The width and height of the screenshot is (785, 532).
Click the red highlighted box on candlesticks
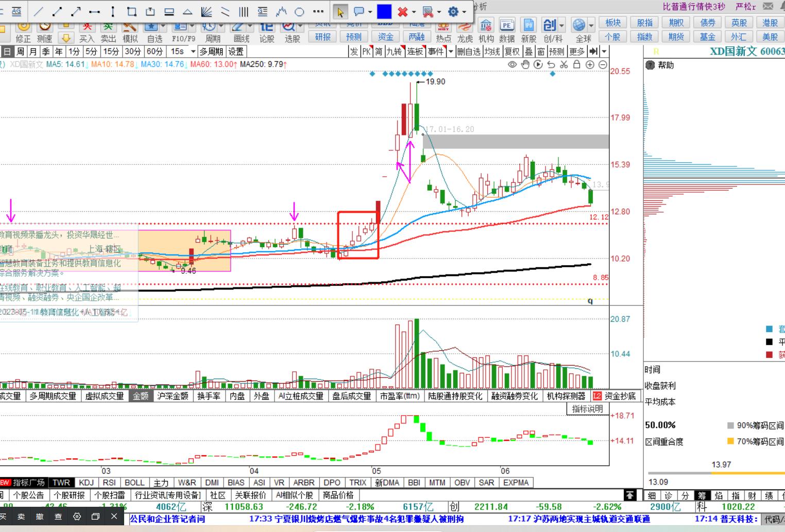pyautogui.click(x=358, y=235)
